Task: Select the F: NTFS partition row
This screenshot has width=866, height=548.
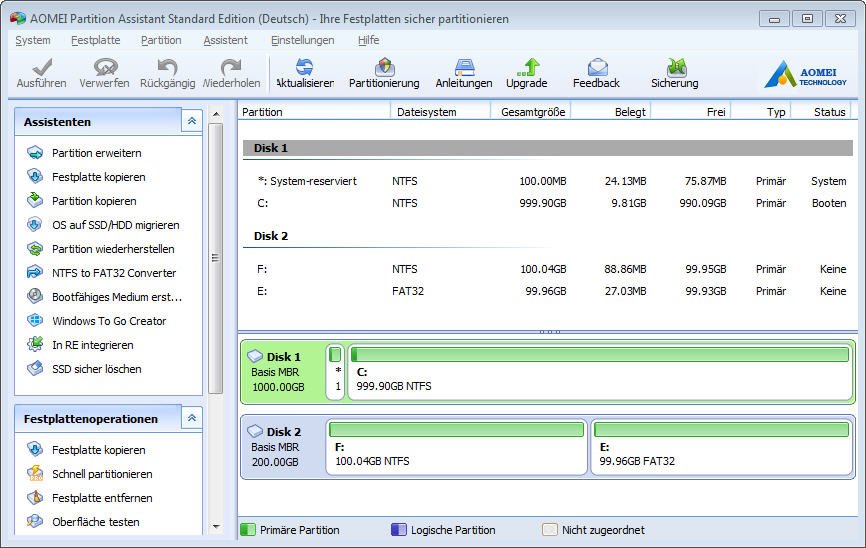Action: pos(548,269)
